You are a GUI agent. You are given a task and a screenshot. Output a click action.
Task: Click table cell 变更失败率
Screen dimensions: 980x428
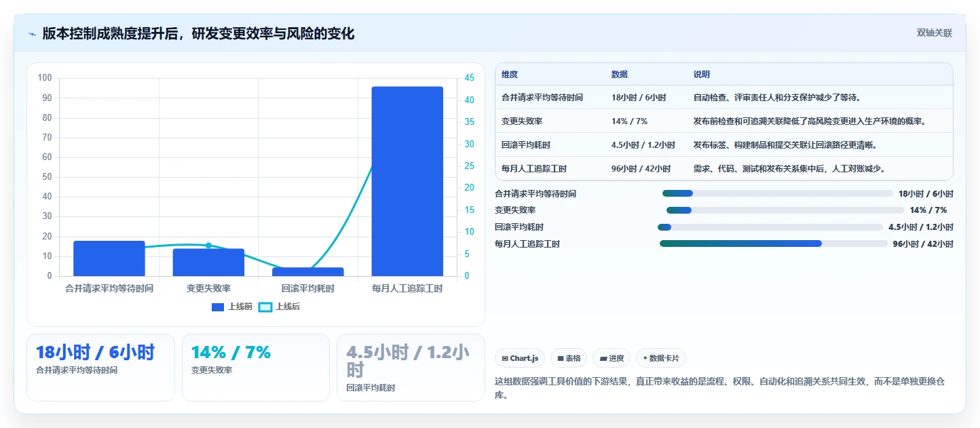point(522,121)
